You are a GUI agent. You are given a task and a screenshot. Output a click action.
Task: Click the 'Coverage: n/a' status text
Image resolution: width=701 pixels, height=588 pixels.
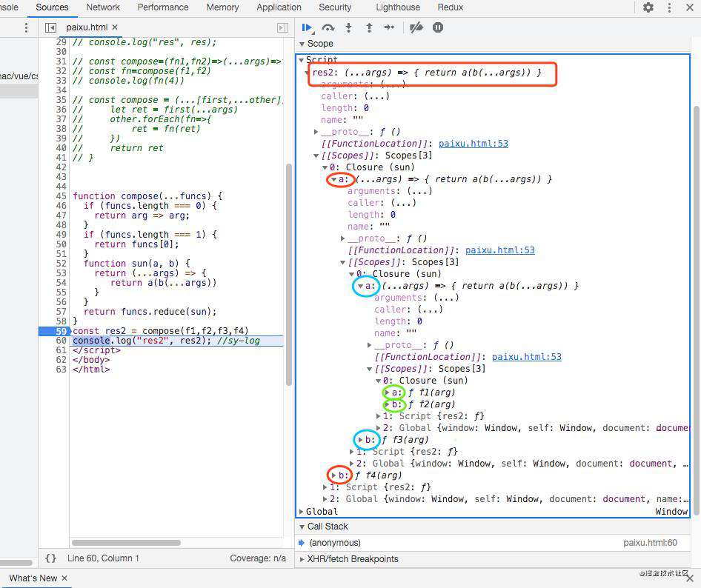258,558
